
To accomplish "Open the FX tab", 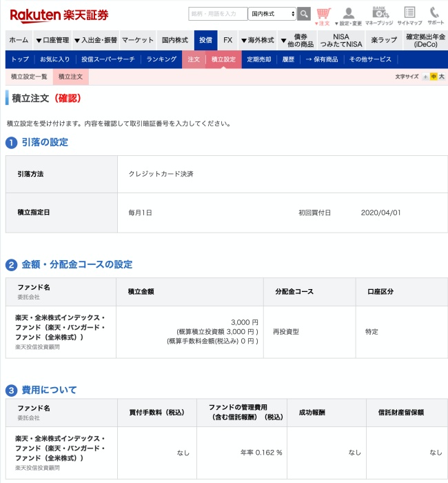I will pos(227,40).
